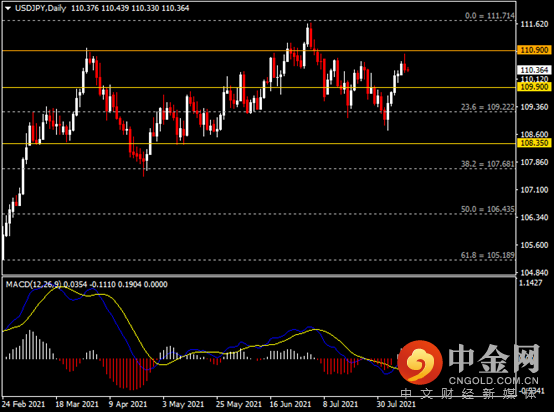
Task: Click the USDJPY,Daily chart title text
Action: click(x=41, y=8)
